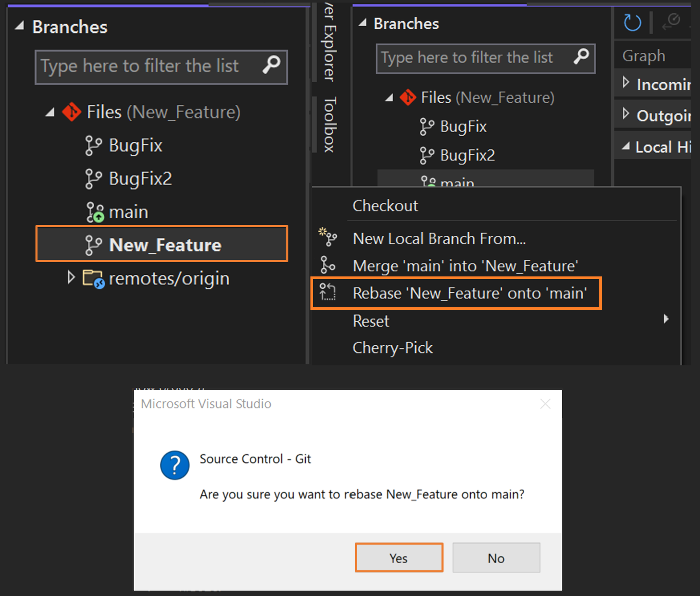Expand the Outgoing section
This screenshot has height=596, width=700.
626,115
